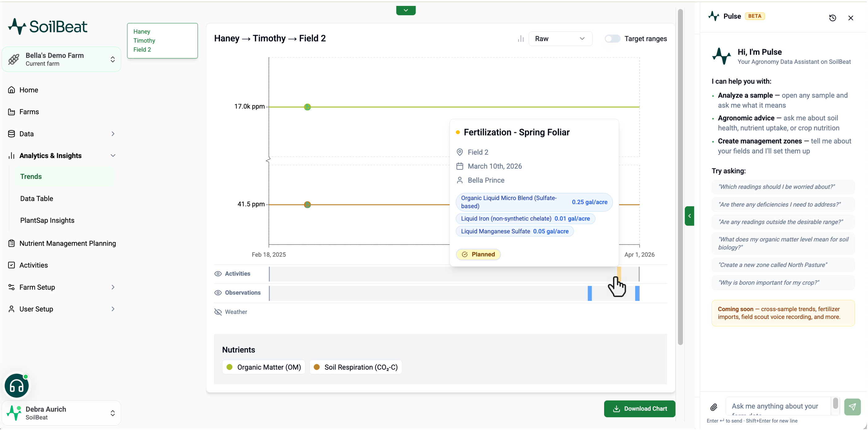
Task: Click the Home icon in sidebar
Action: point(11,90)
